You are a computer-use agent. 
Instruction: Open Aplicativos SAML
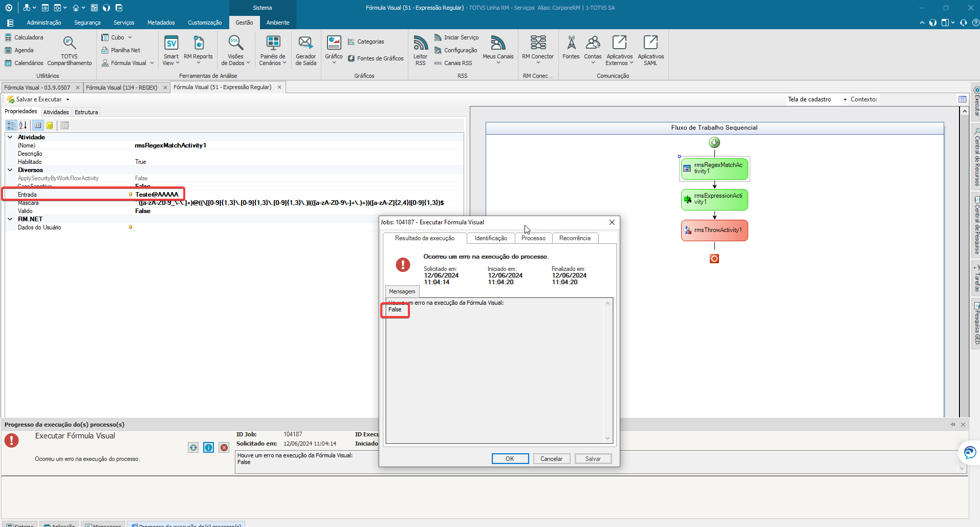tap(650, 51)
